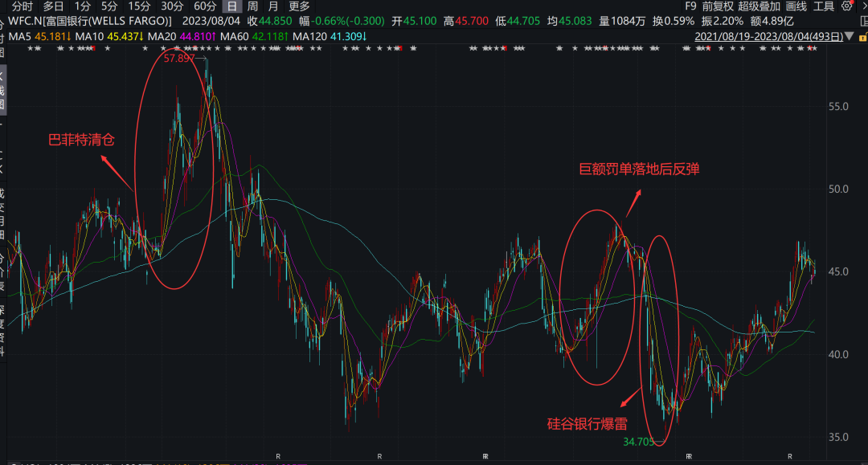Click the low price 低44.705
This screenshot has height=465, width=868.
pos(517,21)
